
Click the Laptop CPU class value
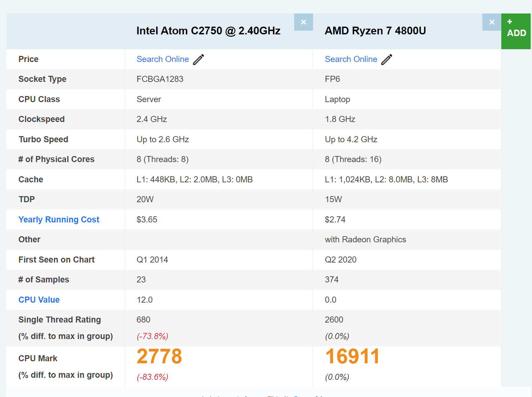point(337,99)
